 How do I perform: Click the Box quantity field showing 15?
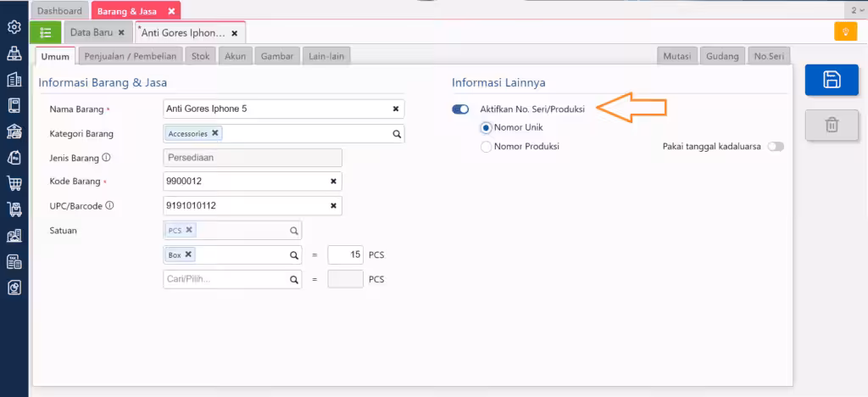coord(346,254)
